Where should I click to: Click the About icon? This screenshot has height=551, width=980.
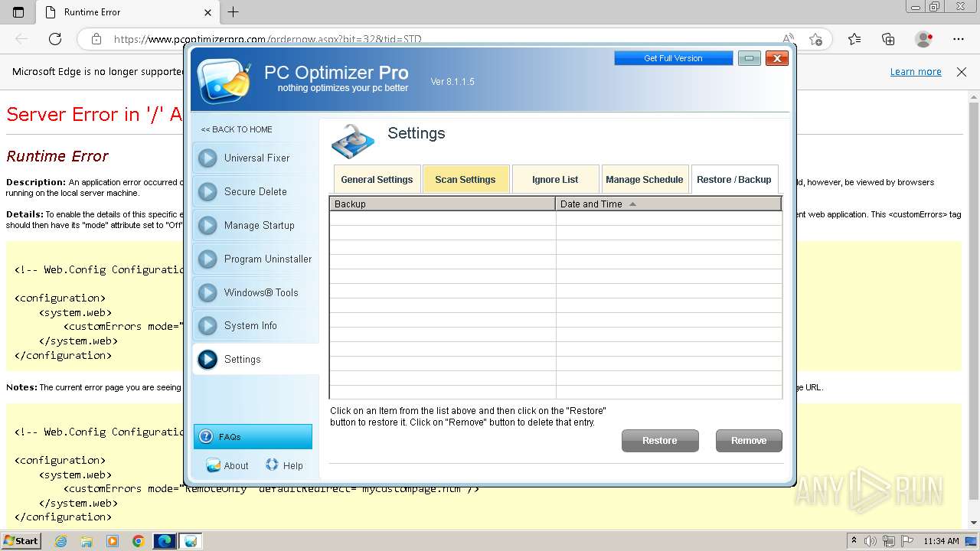point(213,465)
